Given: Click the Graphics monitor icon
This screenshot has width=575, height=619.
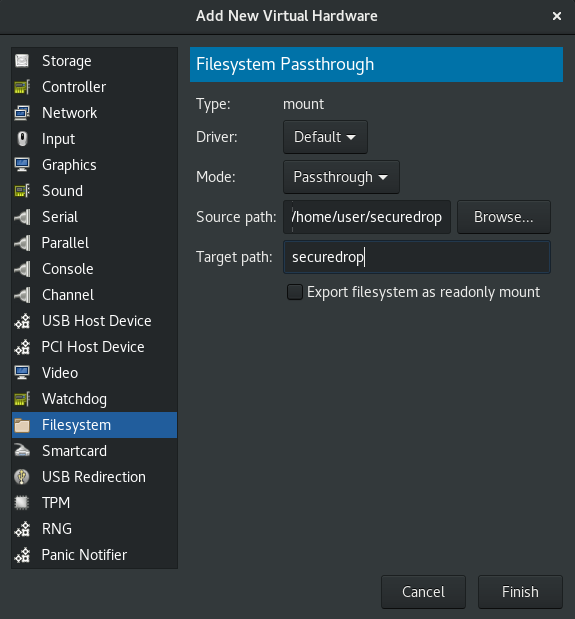Looking at the screenshot, I should [x=22, y=165].
